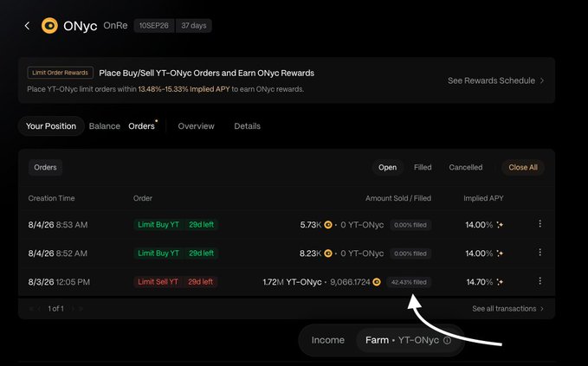Click the ONyc token logo icon

point(49,26)
